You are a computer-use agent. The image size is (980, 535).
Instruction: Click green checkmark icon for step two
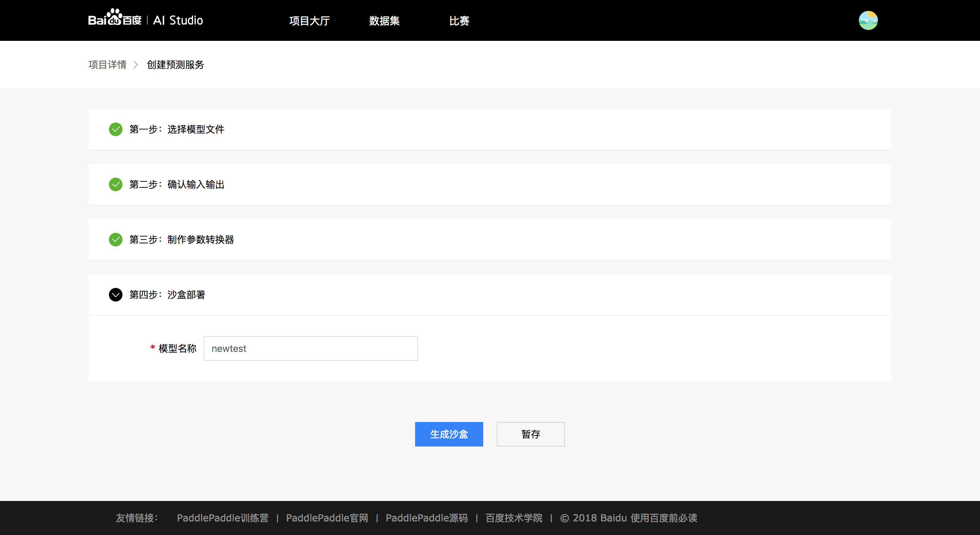tap(116, 184)
